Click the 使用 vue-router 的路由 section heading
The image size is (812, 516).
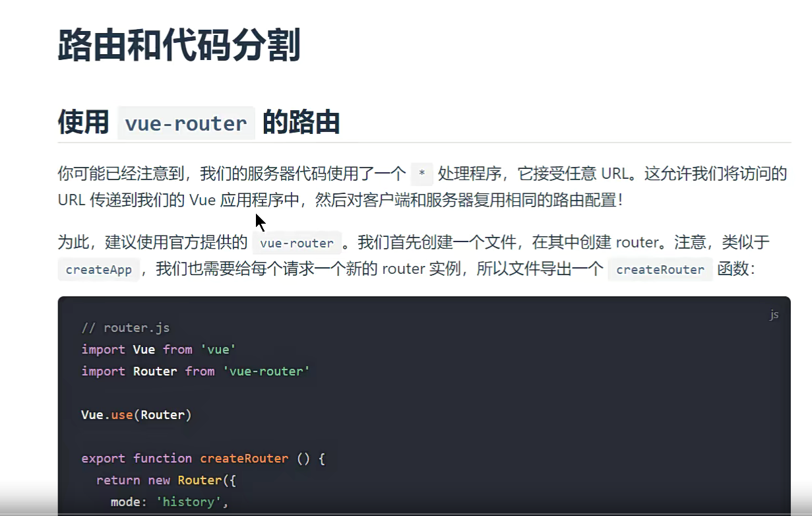pos(199,123)
